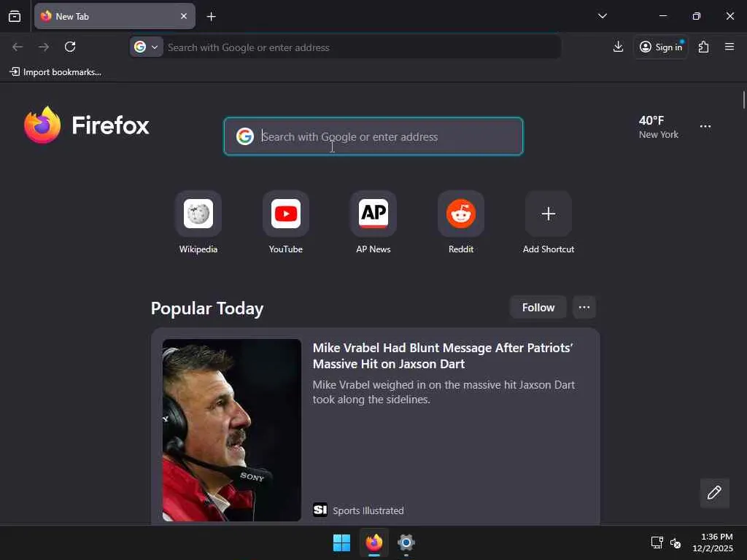747x560 pixels.
Task: Click the muted volume tray icon
Action: pyautogui.click(x=675, y=542)
